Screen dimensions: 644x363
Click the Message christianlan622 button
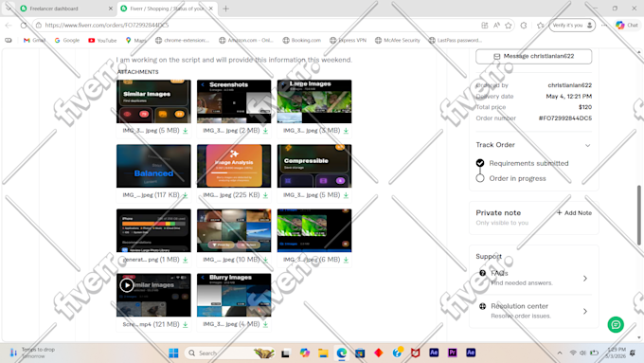[x=534, y=56]
